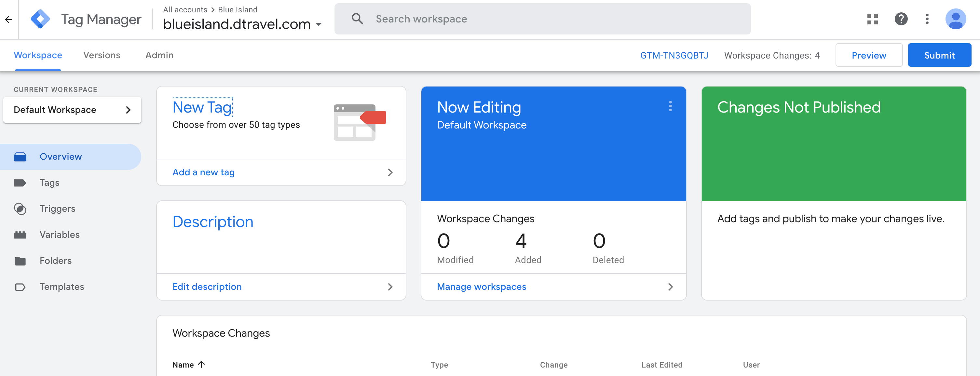Open Tags in the sidebar

pos(70,182)
